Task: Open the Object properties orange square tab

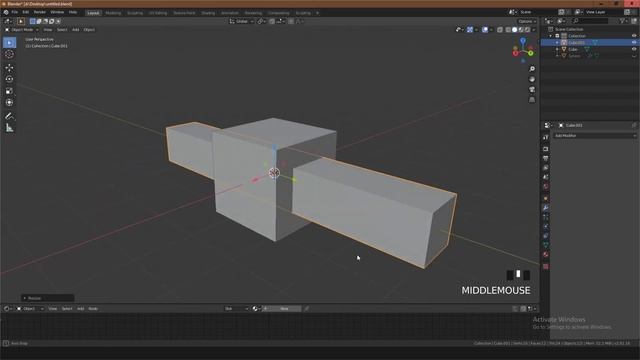Action: tap(546, 198)
